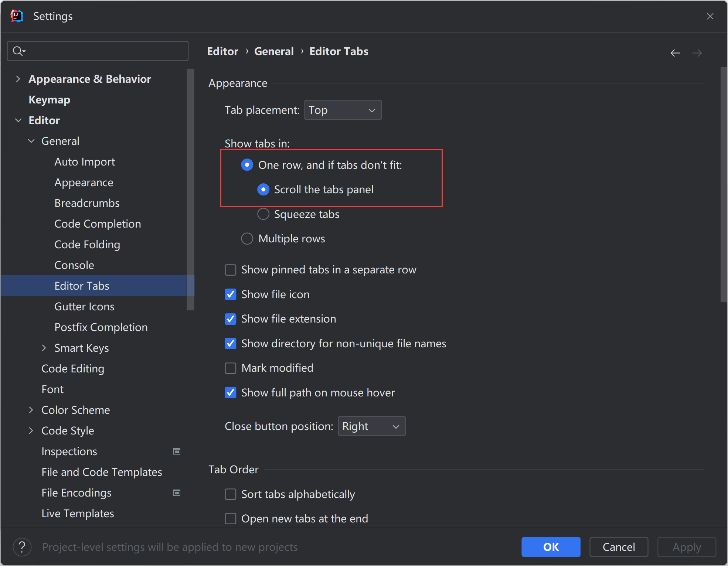Select Squeeze tabs radio button
728x566 pixels.
263,214
